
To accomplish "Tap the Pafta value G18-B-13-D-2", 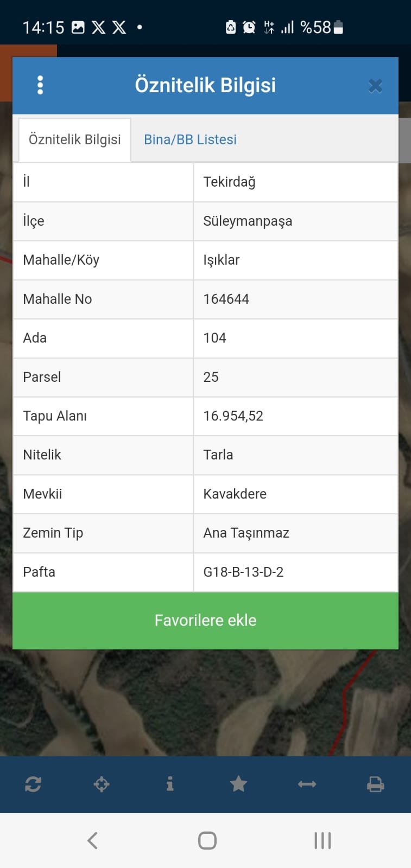I will [x=243, y=572].
